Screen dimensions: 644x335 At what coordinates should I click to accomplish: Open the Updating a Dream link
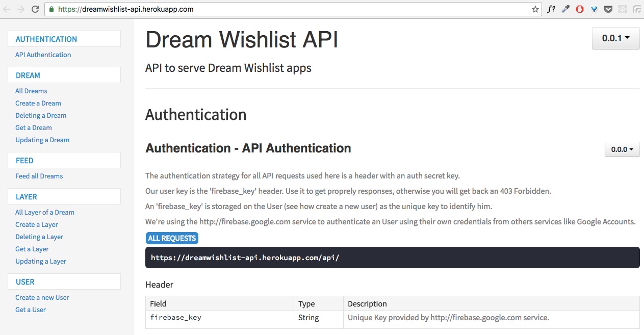coord(42,140)
